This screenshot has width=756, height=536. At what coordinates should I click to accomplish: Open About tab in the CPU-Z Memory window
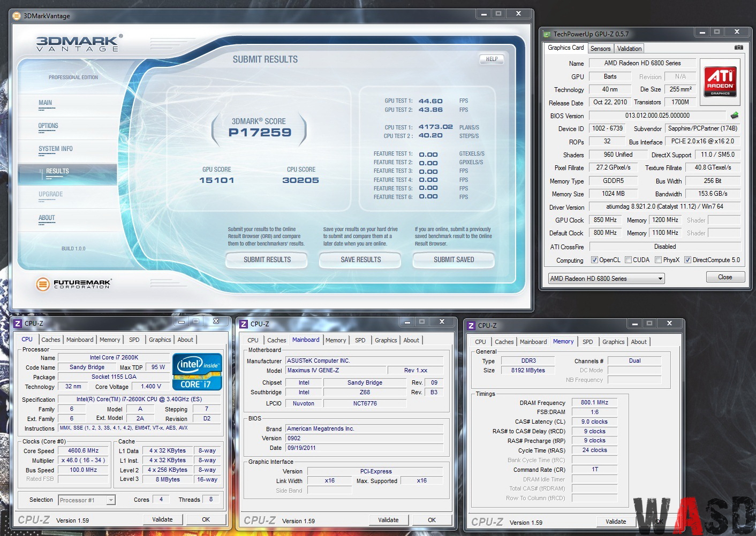coord(639,342)
